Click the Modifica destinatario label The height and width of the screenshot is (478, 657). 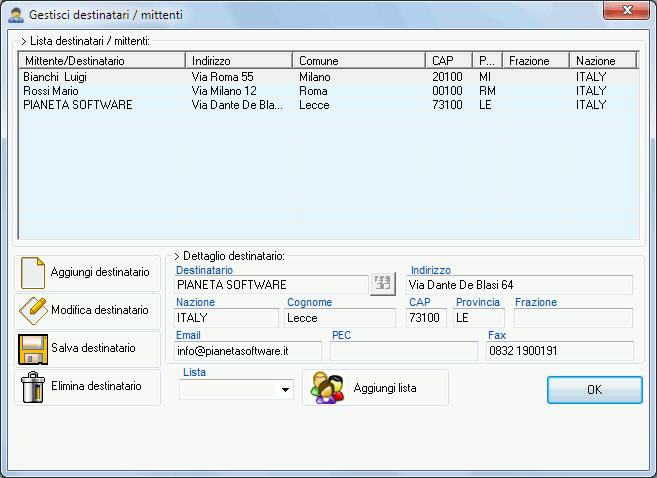(100, 310)
